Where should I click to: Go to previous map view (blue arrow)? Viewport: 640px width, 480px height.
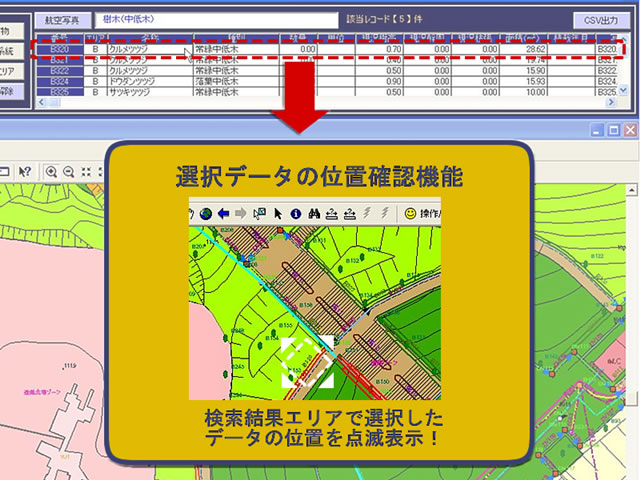coord(224,213)
